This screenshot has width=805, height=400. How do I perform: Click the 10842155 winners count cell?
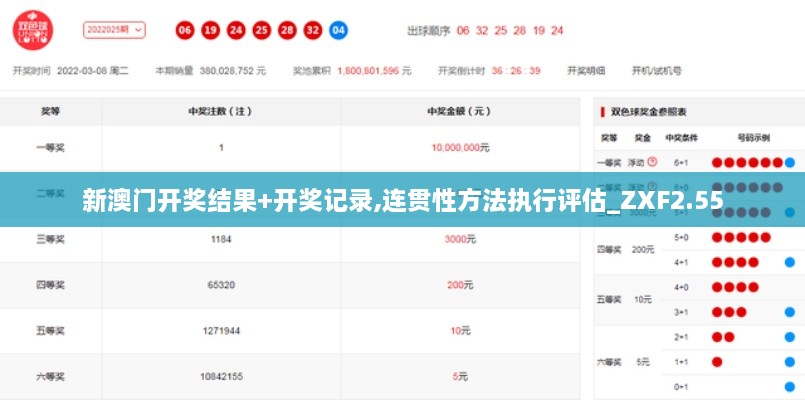221,376
